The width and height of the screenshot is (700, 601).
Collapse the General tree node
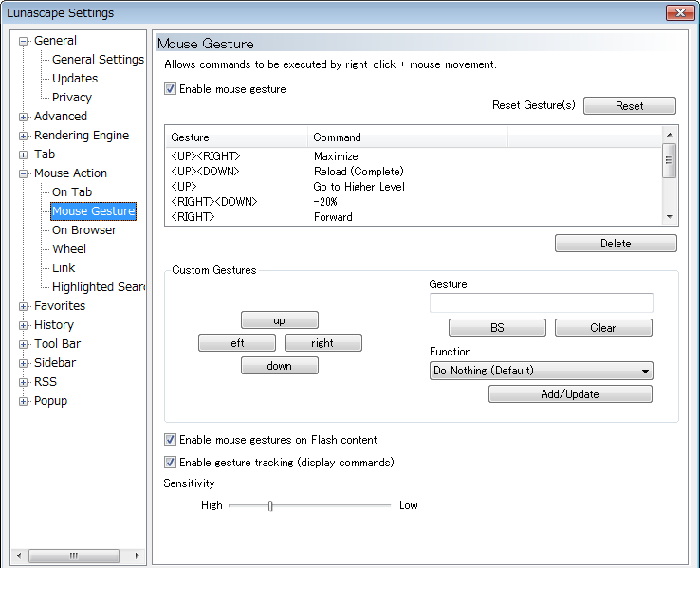pyautogui.click(x=23, y=41)
